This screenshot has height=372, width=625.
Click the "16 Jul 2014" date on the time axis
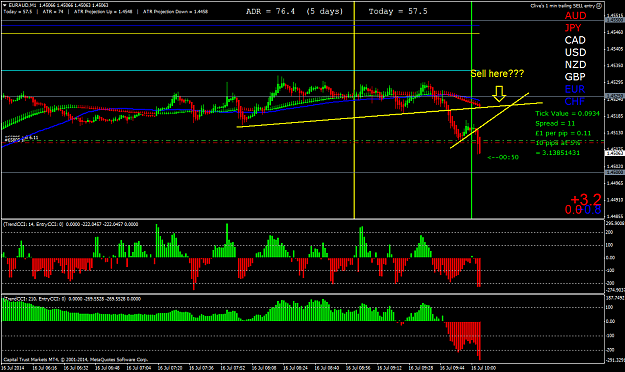click(x=13, y=368)
